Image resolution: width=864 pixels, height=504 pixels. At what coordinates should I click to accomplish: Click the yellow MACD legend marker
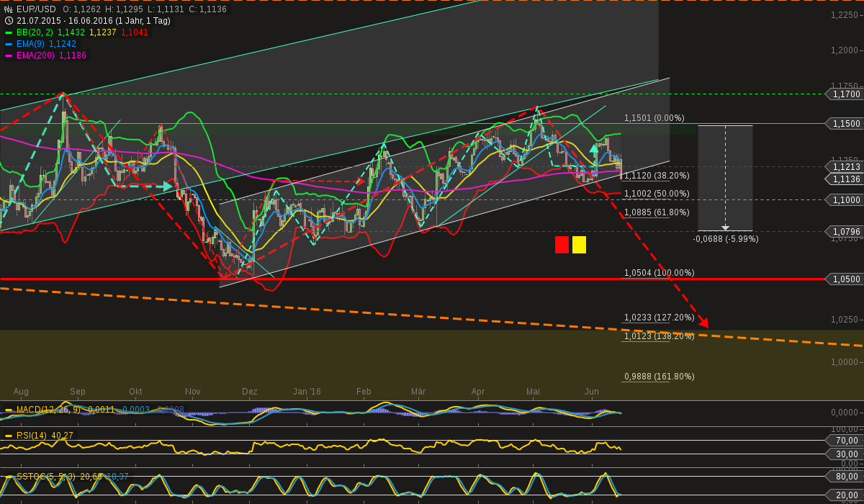9,410
